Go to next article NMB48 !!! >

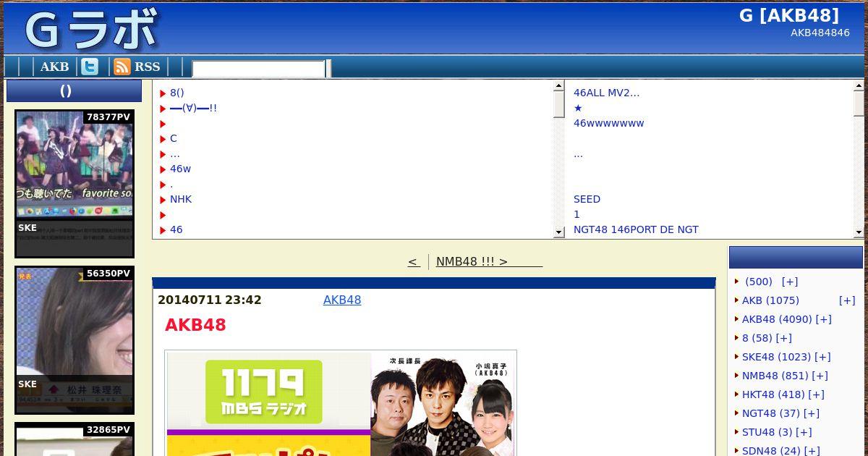point(489,261)
